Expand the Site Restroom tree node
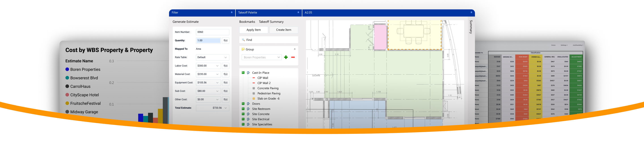This screenshot has height=143, width=644. 243,109
